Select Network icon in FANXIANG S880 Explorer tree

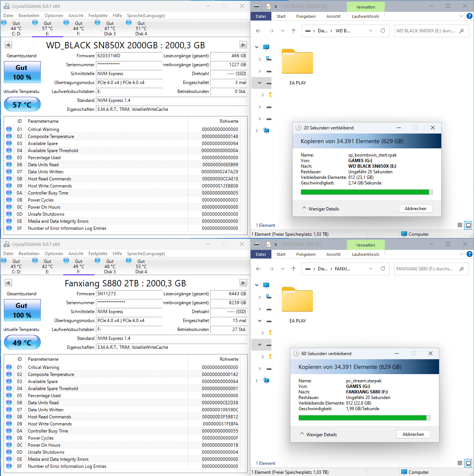point(266,380)
